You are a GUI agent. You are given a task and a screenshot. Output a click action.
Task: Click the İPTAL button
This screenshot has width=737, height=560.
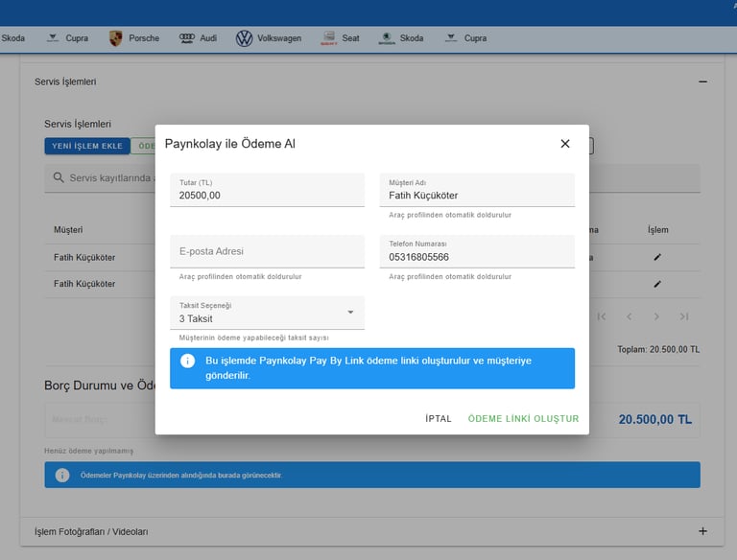coord(438,419)
